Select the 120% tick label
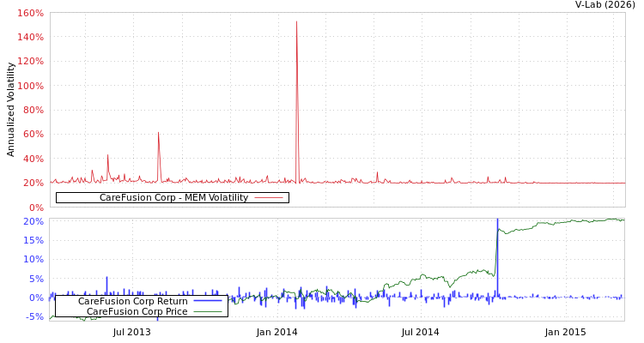This screenshot has width=644, height=343. 30,62
